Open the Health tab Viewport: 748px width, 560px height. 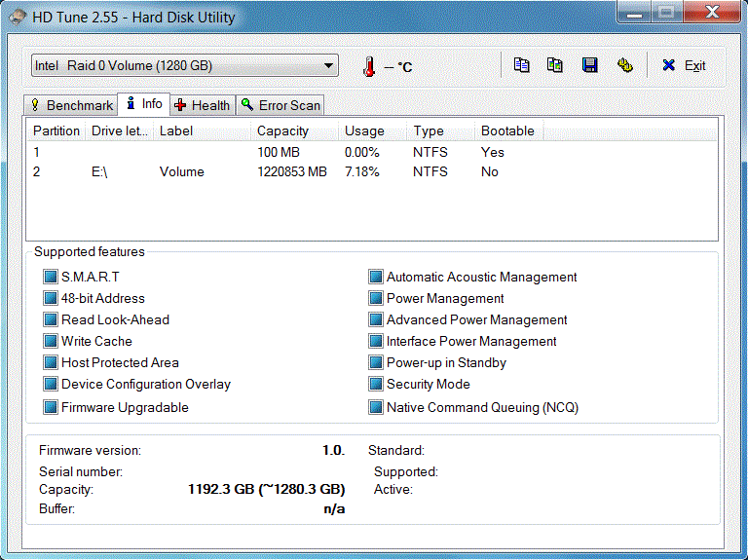[203, 105]
